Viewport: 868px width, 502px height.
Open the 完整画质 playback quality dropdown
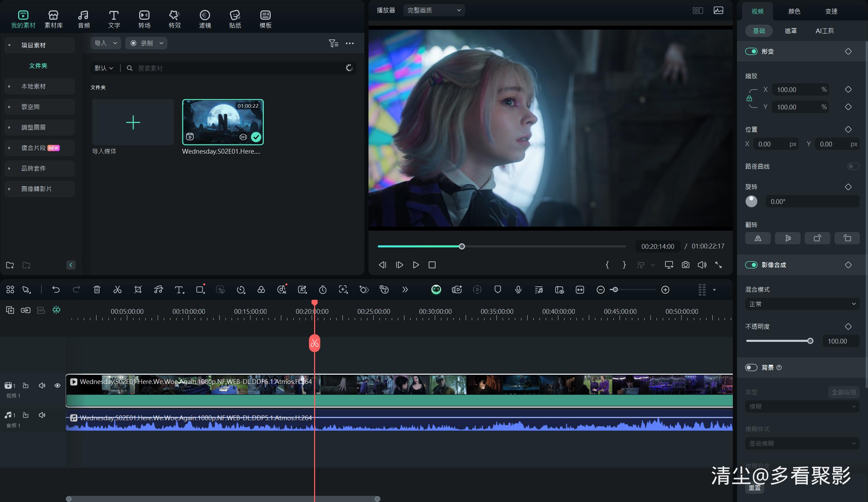[x=433, y=10]
